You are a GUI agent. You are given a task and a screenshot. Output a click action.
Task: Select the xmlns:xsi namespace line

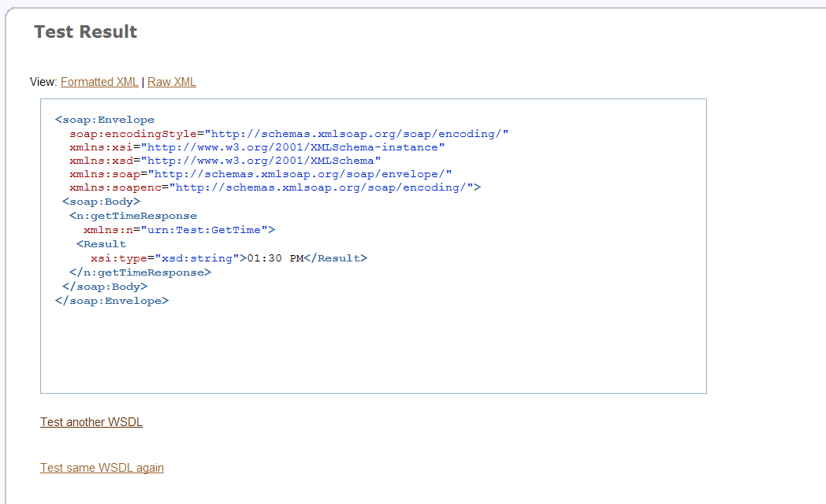point(257,147)
